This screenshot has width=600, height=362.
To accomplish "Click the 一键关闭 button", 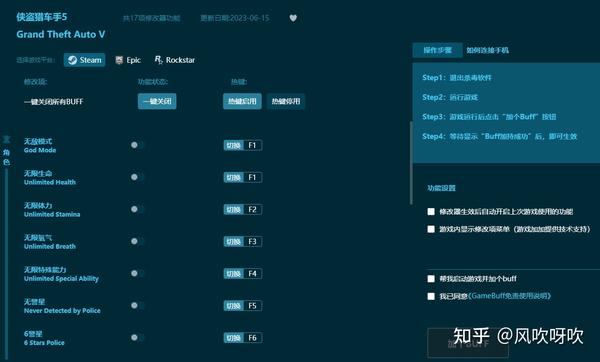I will tap(157, 101).
